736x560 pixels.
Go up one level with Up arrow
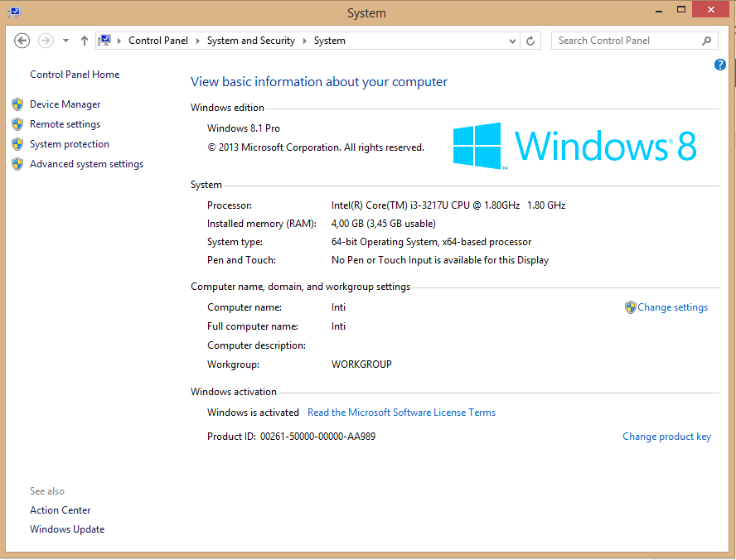coord(84,41)
